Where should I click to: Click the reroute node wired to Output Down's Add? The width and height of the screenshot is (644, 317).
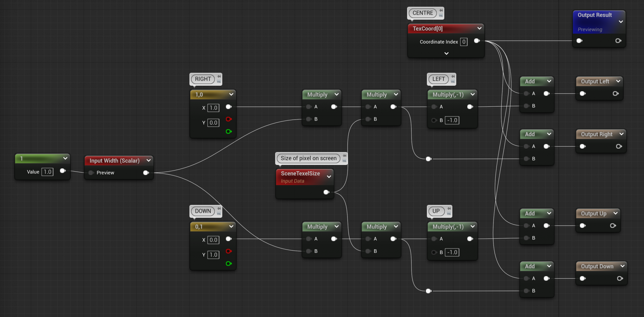point(428,291)
